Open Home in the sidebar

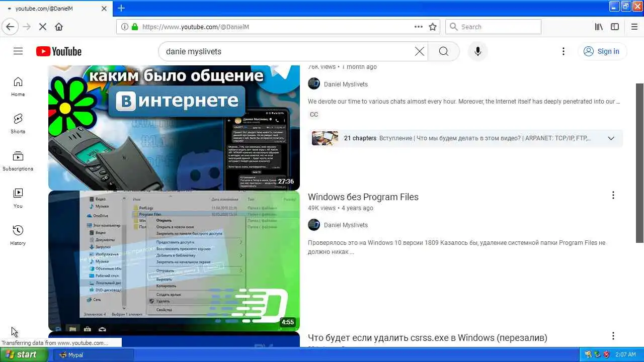click(18, 87)
